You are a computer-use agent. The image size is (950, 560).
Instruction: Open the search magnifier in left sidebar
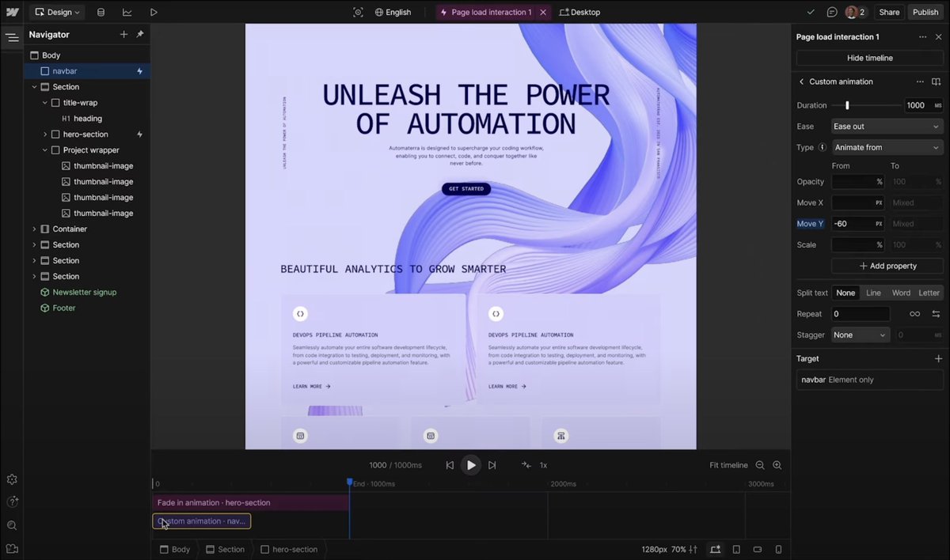click(x=12, y=525)
